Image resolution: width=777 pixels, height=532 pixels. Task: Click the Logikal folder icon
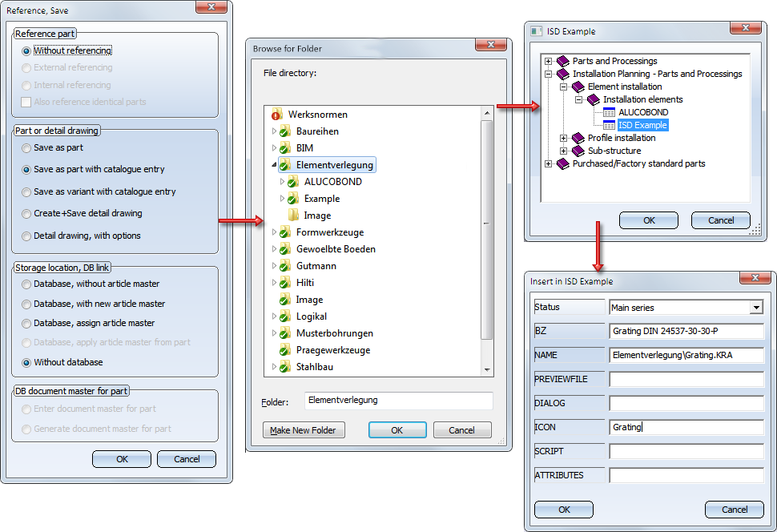coord(285,316)
